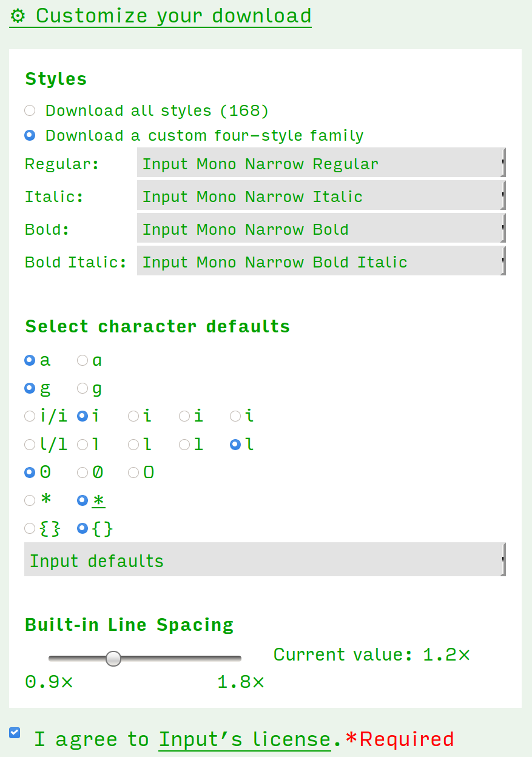Click the 'Bold Italic:' field label
Screen dimensions: 532x757
coord(76,262)
